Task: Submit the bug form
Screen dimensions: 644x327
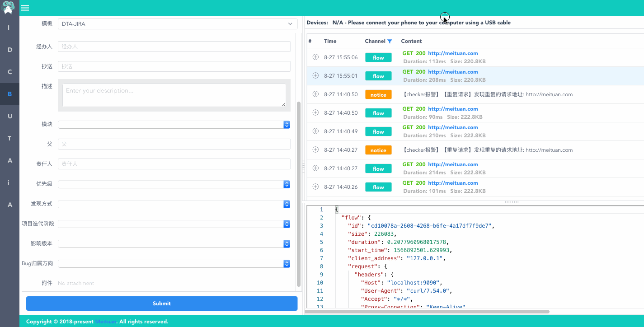Action: (162, 304)
